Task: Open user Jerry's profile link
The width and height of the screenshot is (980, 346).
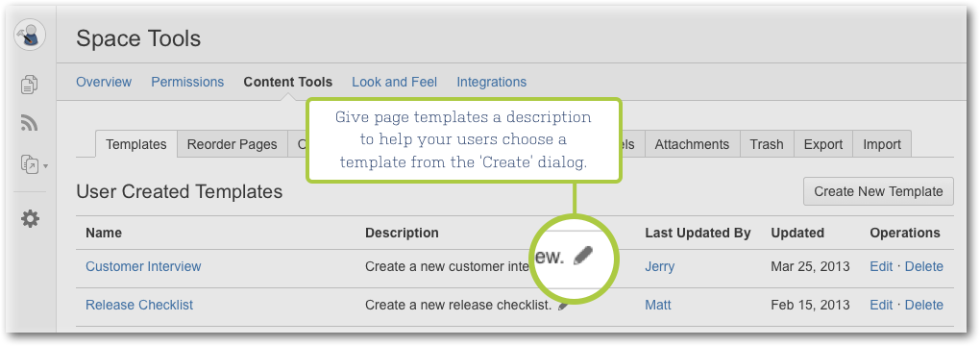Action: tap(659, 266)
